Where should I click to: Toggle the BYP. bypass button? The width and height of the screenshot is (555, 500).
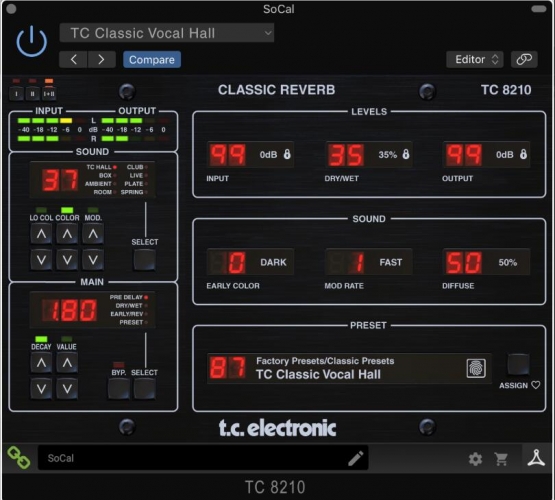coord(119,389)
